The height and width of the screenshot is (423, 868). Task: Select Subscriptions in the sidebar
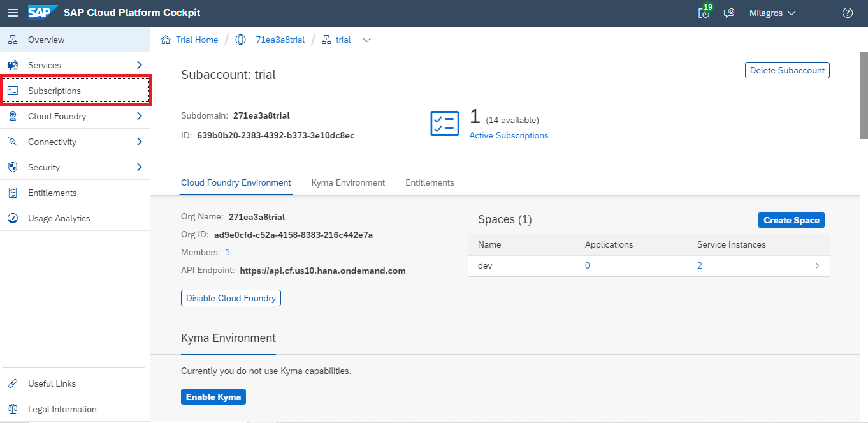click(x=54, y=91)
